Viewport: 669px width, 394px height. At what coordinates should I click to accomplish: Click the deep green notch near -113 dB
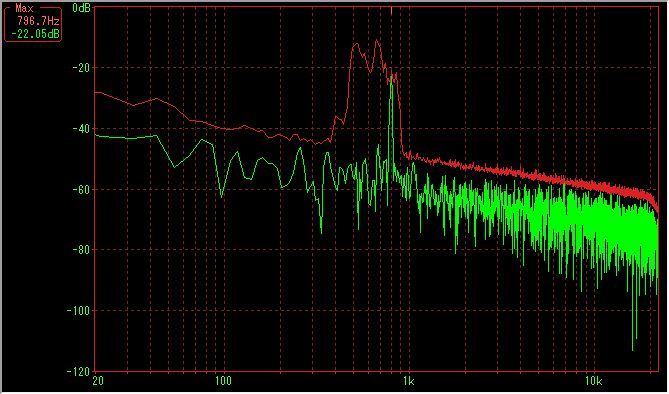pyautogui.click(x=633, y=348)
